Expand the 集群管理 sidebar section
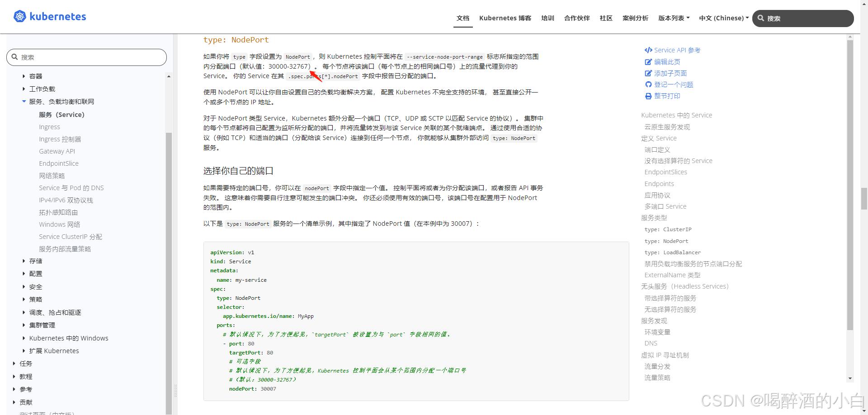Image resolution: width=868 pixels, height=415 pixels. [x=24, y=325]
